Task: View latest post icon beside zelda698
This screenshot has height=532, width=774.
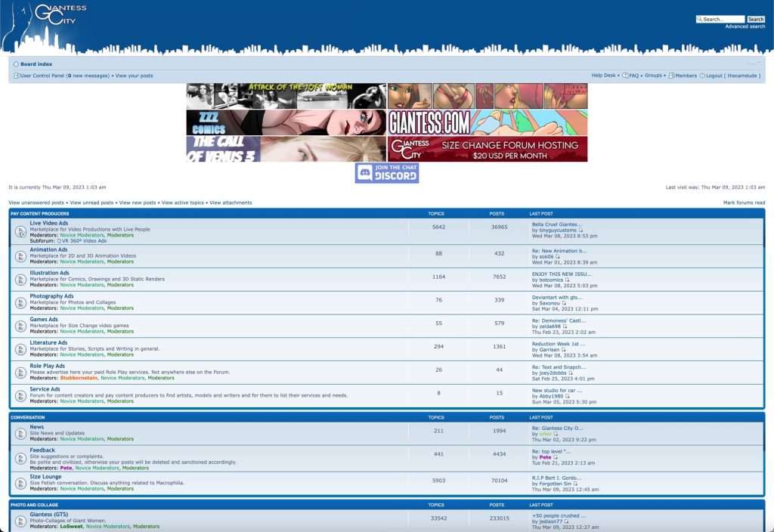Action: [565, 326]
